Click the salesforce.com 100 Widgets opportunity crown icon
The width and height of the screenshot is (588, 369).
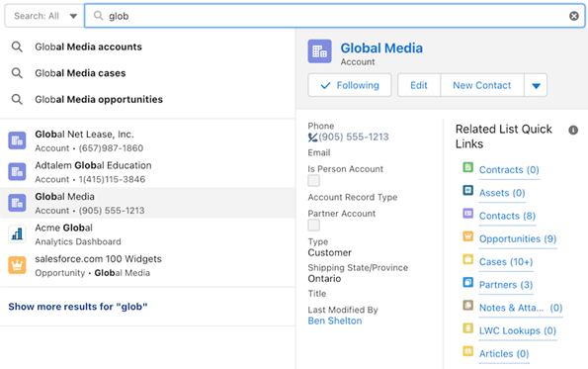(x=17, y=265)
